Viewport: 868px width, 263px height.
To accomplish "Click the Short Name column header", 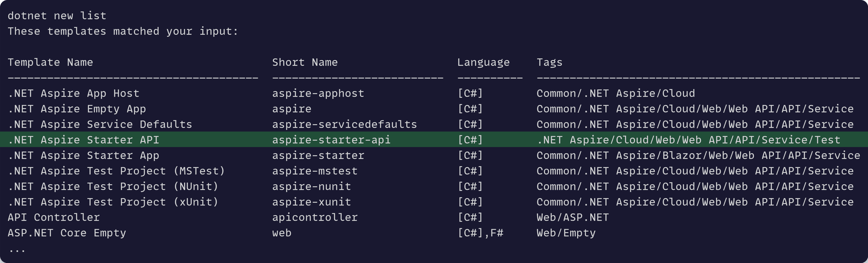I will pos(305,62).
